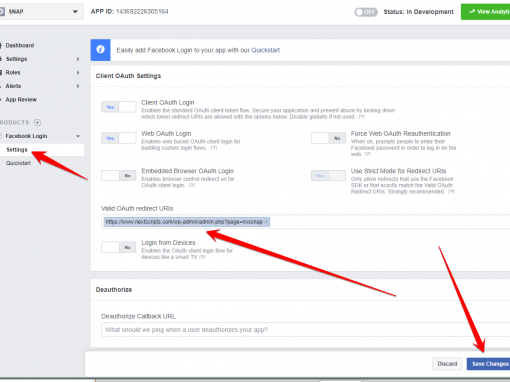Select Settings under Facebook Login

click(42, 150)
